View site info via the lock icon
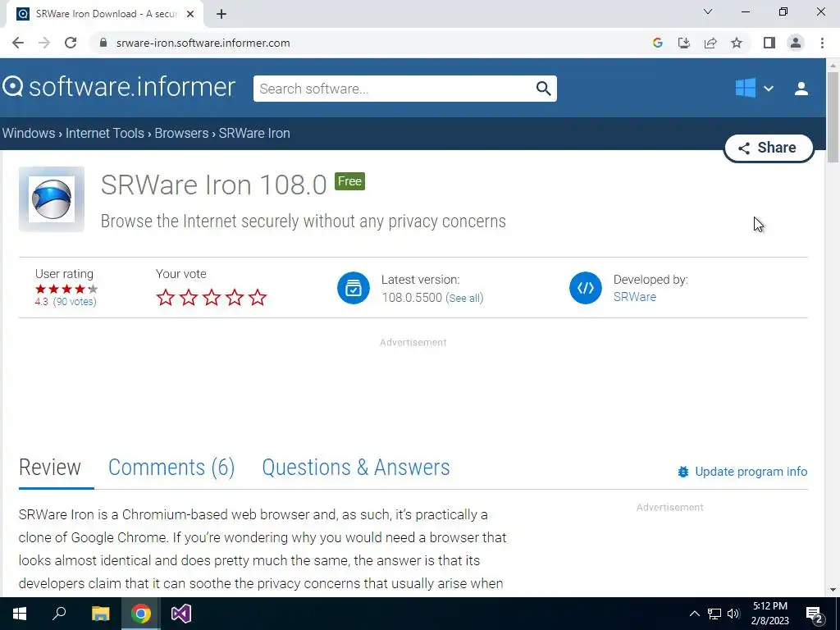The image size is (840, 630). [103, 43]
